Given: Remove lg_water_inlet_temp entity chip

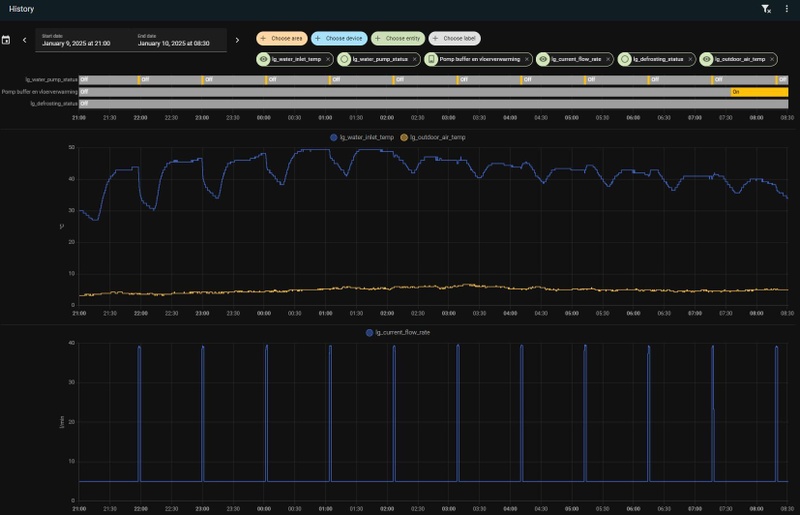Looking at the screenshot, I should coord(328,59).
